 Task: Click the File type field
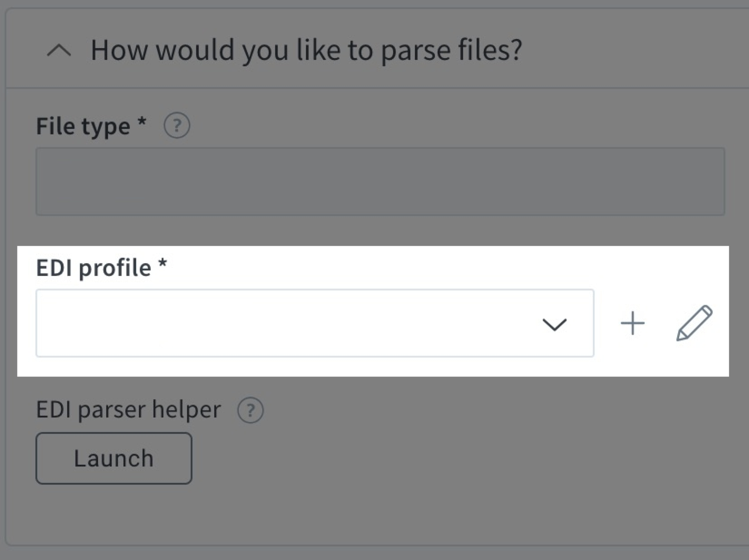point(380,181)
